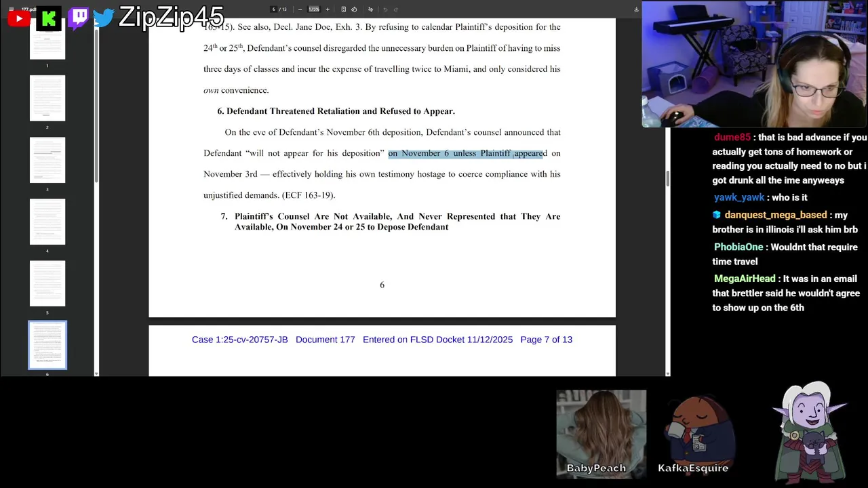Click the fit to page icon
The image size is (868, 488).
coord(343,9)
